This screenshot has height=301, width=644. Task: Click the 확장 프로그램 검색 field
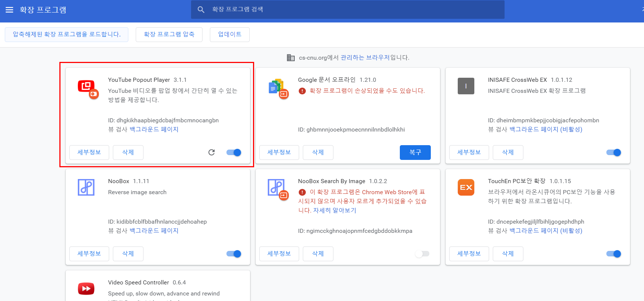click(x=348, y=10)
